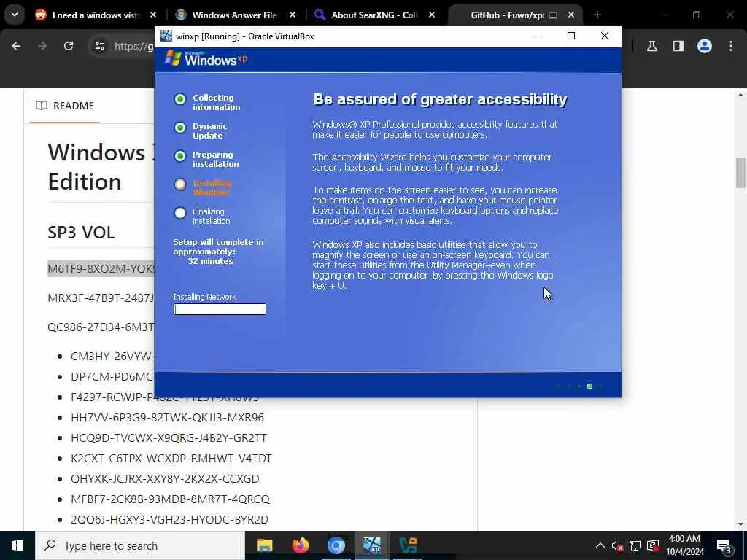The height and width of the screenshot is (560, 747).
Task: Click the README tab on GitHub page
Action: point(65,106)
